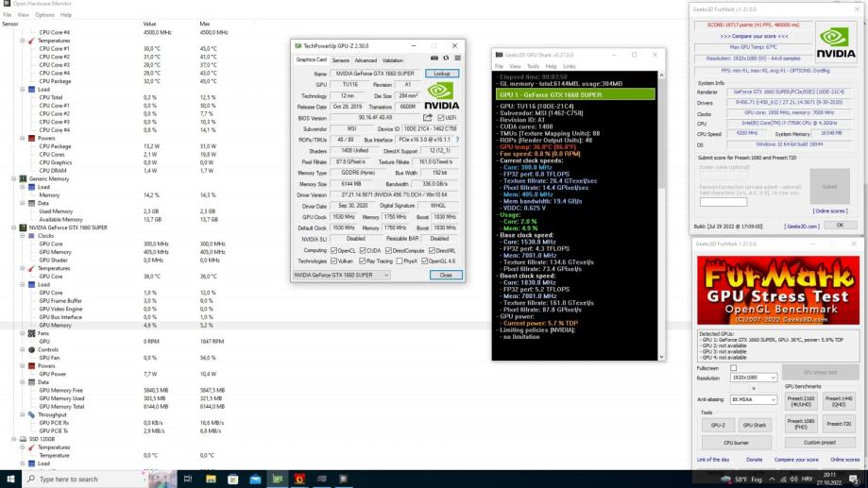Open Mail app from the taskbar
868x488 pixels.
(255, 480)
